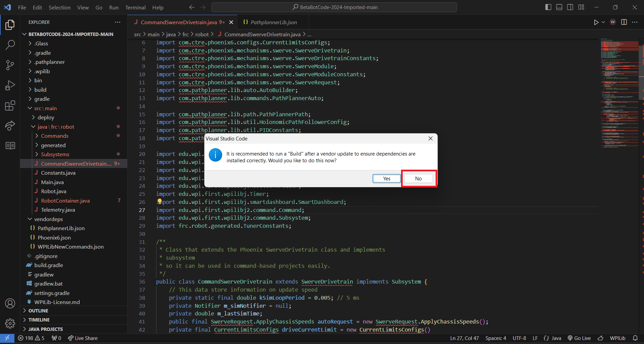The width and height of the screenshot is (644, 344).
Task: Open the Search view in activity bar
Action: click(10, 45)
